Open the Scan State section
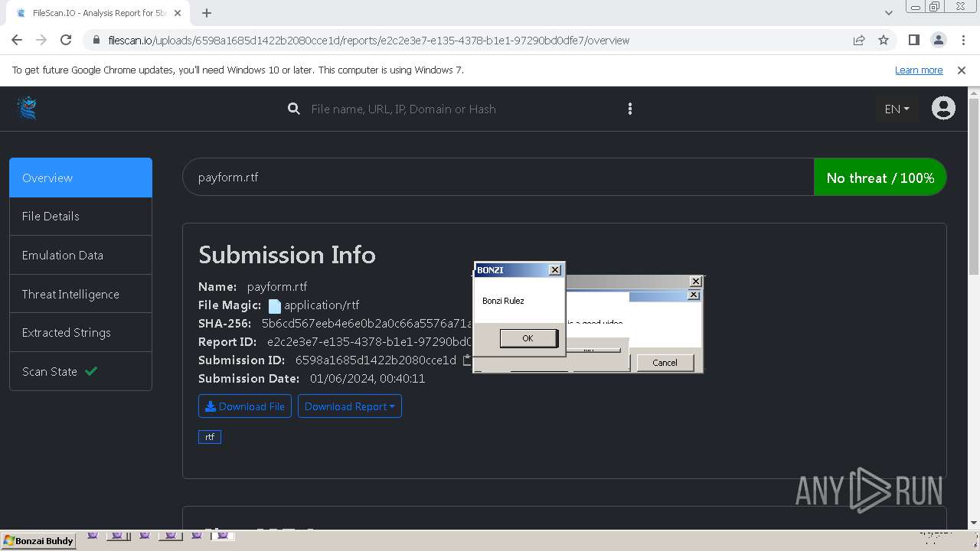The image size is (980, 551). (80, 371)
